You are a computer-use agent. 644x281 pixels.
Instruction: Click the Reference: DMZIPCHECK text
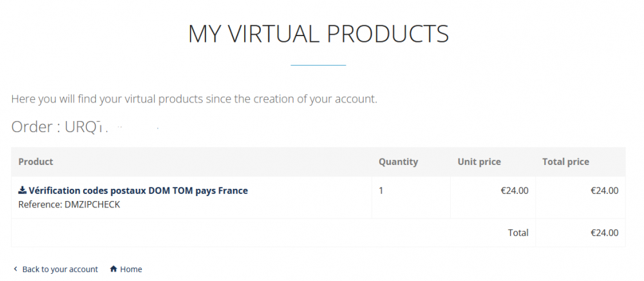pyautogui.click(x=69, y=205)
